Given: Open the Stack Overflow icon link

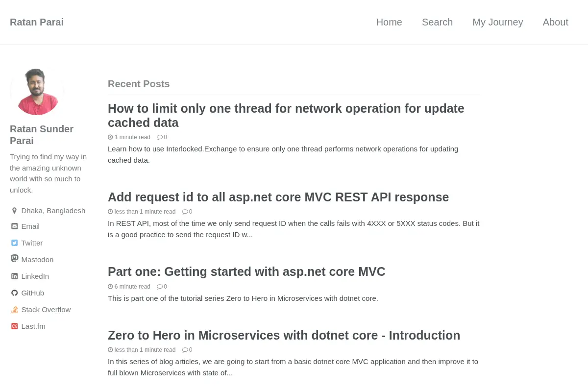Looking at the screenshot, I should point(14,310).
